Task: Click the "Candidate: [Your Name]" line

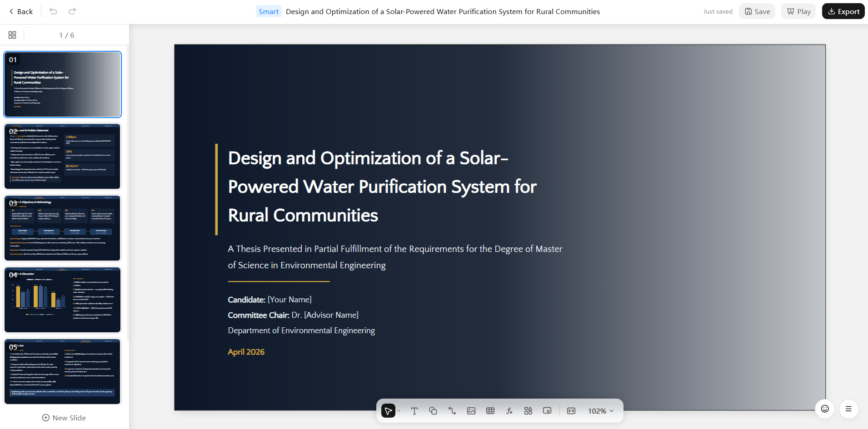Action: click(269, 300)
